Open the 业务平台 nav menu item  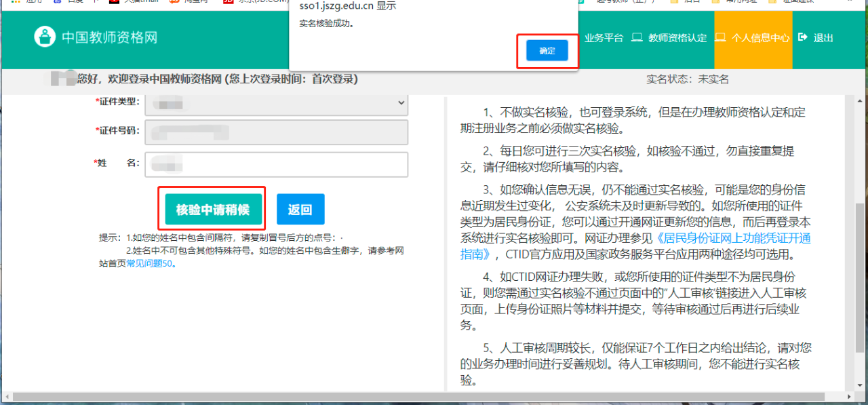coord(604,38)
